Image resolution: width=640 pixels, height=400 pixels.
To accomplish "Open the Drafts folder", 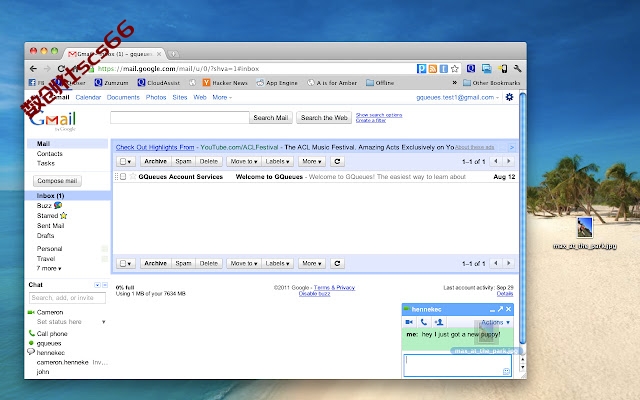I will 45,236.
